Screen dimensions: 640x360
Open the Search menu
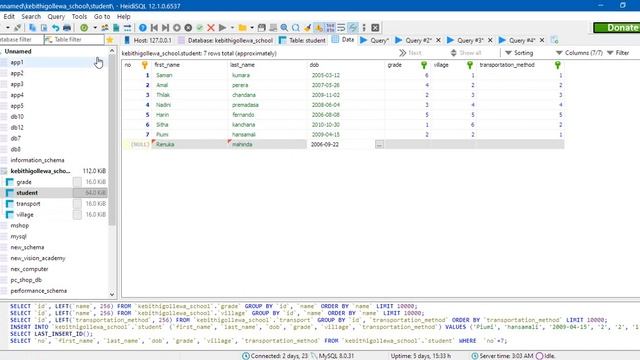pyautogui.click(x=31, y=17)
